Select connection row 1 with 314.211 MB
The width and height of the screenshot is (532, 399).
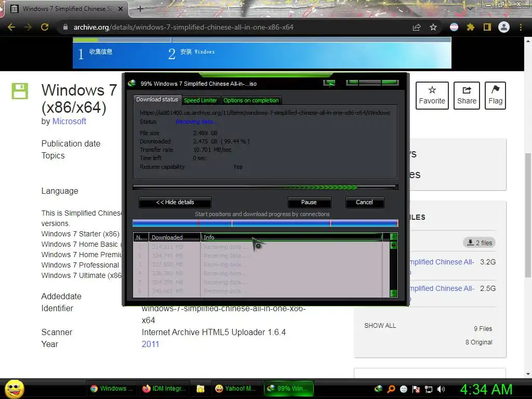(x=258, y=247)
